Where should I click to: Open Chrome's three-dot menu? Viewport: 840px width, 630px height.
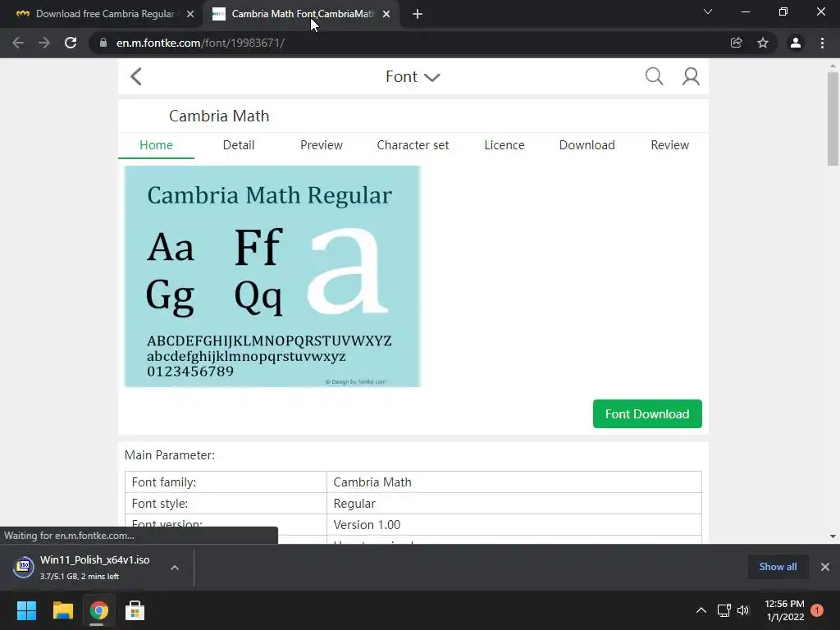tap(822, 43)
